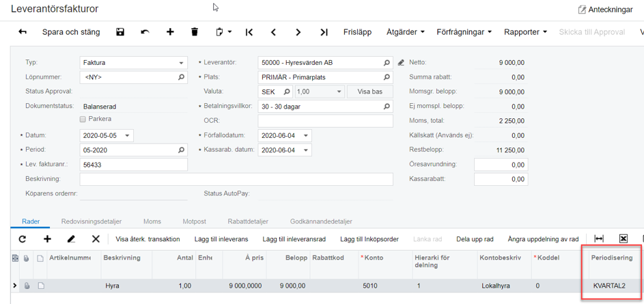Open the Rapporter menu

[524, 32]
